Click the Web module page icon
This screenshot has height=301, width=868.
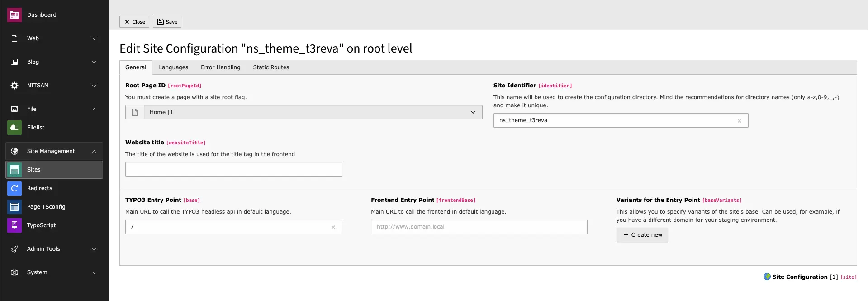click(x=14, y=38)
